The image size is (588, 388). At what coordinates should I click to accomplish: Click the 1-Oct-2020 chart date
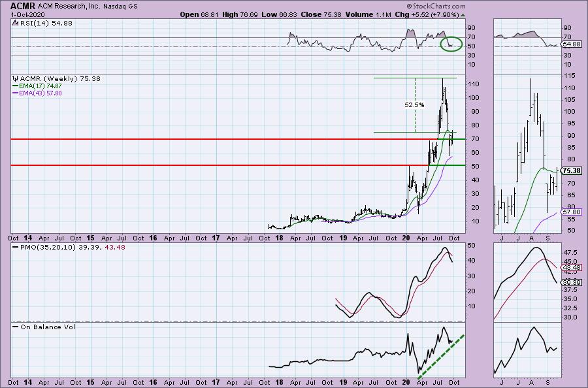pyautogui.click(x=27, y=14)
